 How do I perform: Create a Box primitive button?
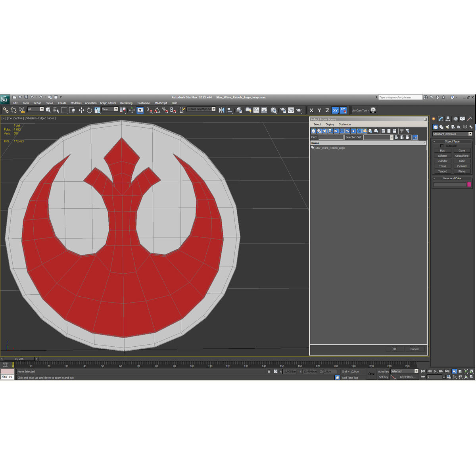442,151
